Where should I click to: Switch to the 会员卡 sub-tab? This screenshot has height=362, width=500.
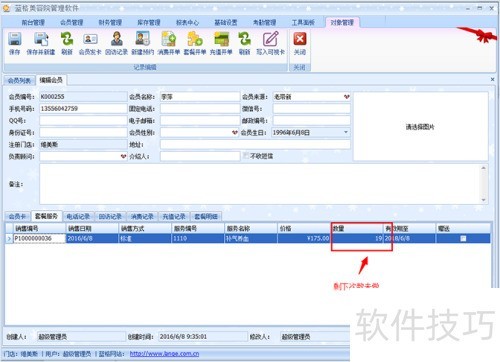[17, 216]
